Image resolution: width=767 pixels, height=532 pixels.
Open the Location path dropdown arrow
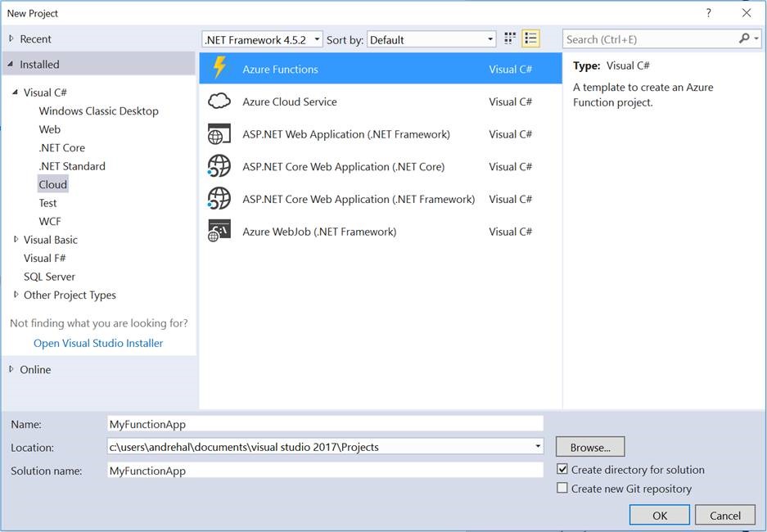point(538,446)
